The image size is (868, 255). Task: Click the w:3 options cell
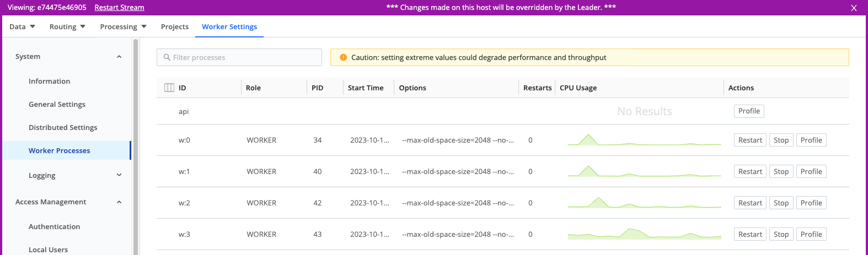pos(458,234)
